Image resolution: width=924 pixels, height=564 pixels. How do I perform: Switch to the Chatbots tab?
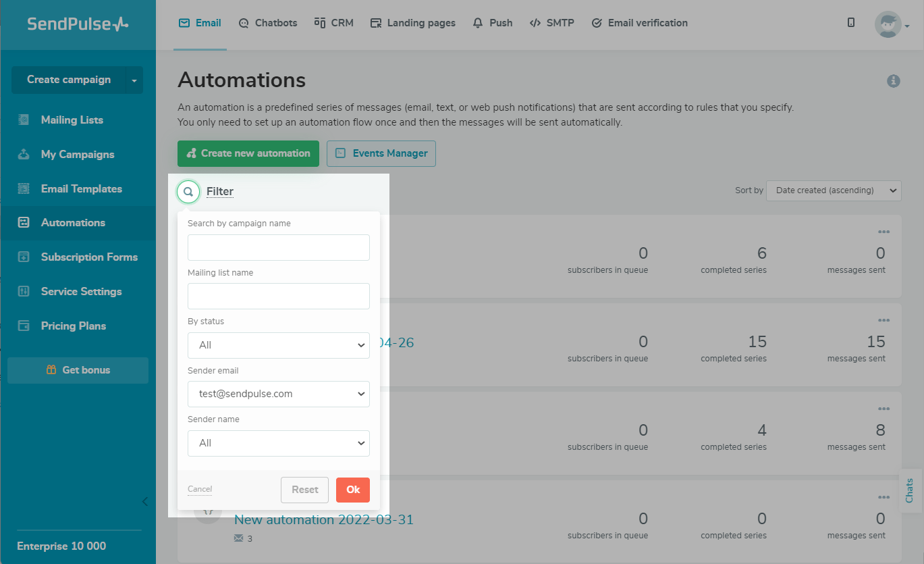click(x=268, y=23)
